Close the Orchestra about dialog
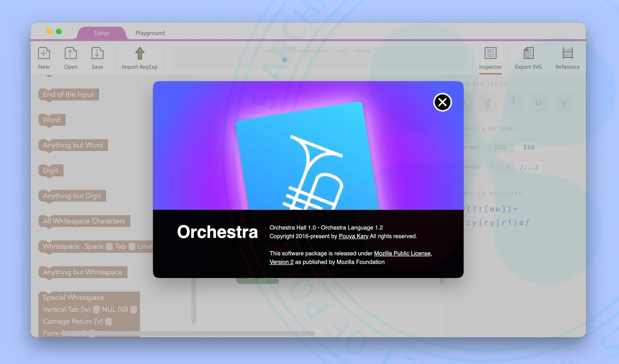619x364 pixels. coord(443,102)
